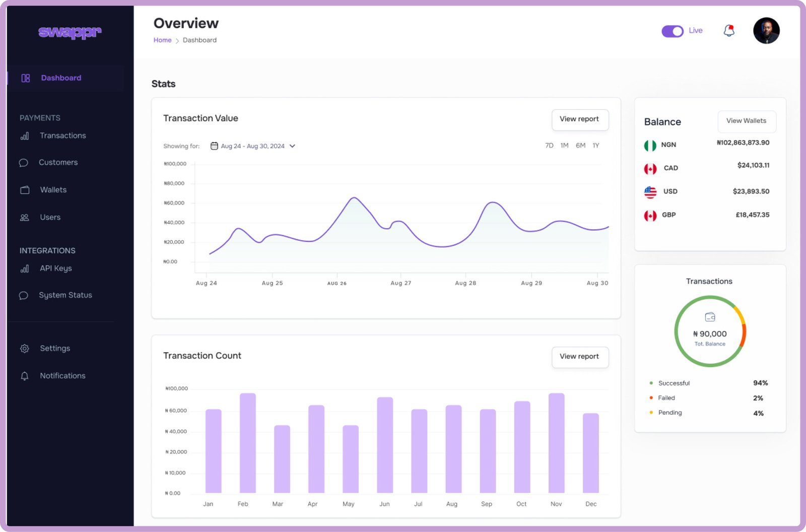Select the 7D time range option
The image size is (806, 532).
(x=549, y=146)
